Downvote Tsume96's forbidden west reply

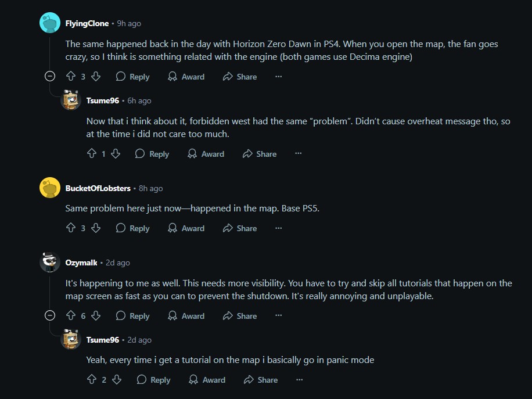click(116, 154)
